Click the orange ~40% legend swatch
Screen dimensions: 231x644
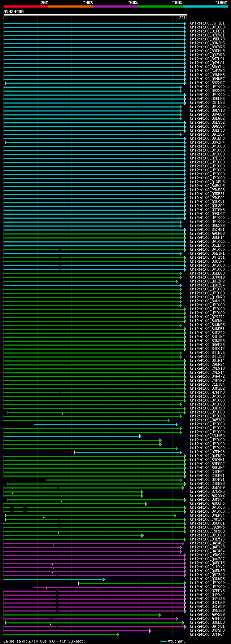(70, 6)
